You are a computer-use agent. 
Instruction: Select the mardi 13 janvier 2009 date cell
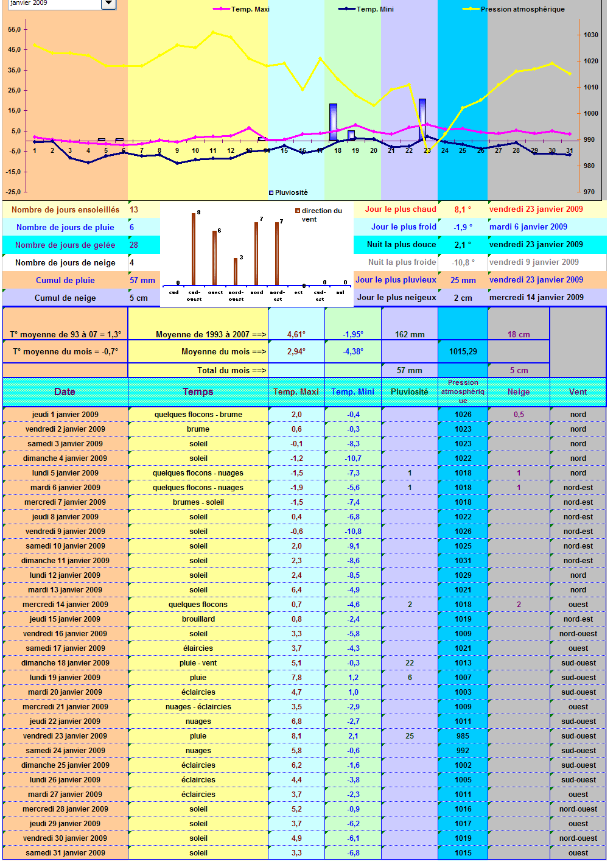click(x=65, y=590)
